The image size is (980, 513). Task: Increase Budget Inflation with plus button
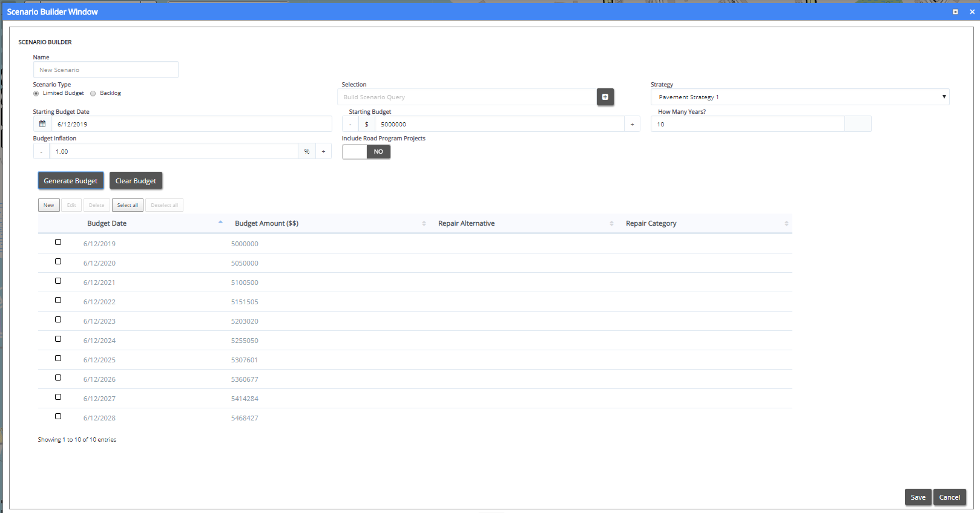tap(323, 151)
